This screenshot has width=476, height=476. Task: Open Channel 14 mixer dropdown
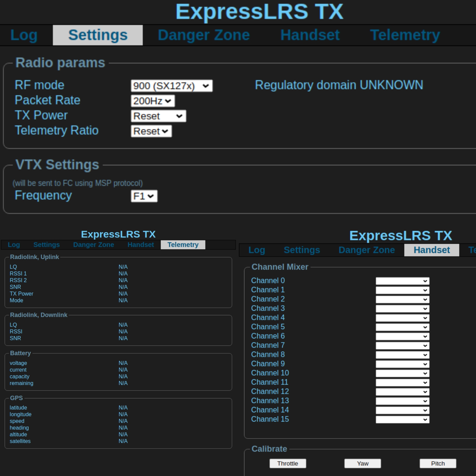point(402,410)
